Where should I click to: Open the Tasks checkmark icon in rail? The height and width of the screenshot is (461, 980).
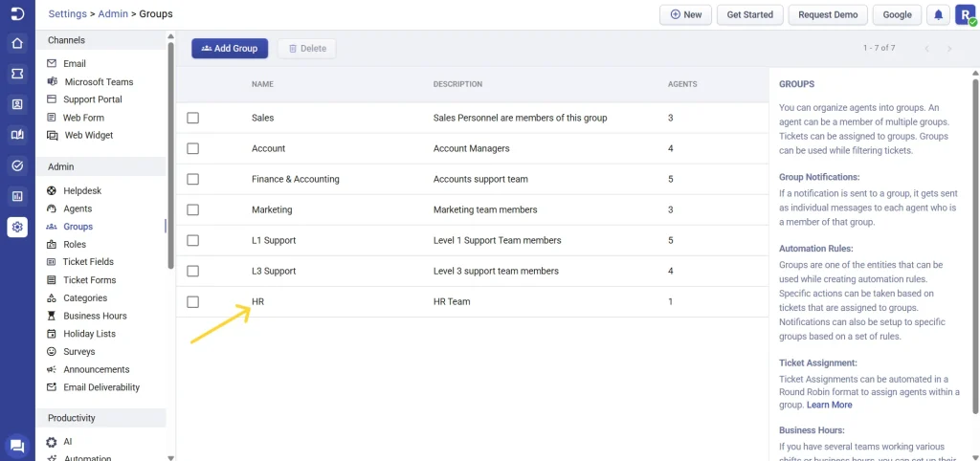tap(17, 165)
